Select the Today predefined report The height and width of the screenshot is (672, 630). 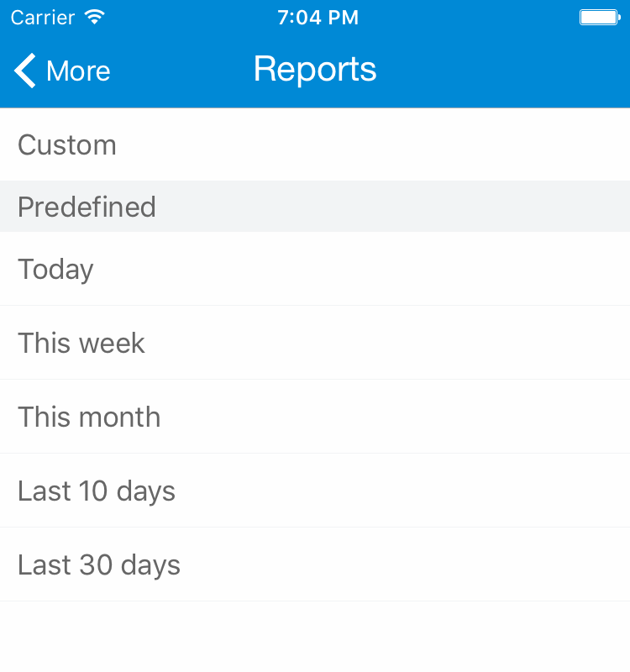(x=55, y=270)
